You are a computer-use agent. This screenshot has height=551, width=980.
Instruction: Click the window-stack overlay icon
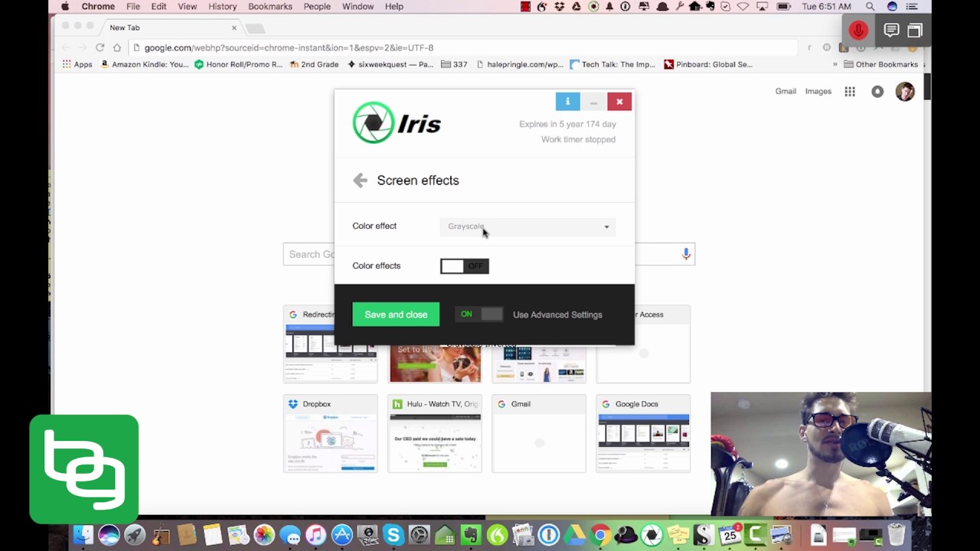[x=915, y=31]
